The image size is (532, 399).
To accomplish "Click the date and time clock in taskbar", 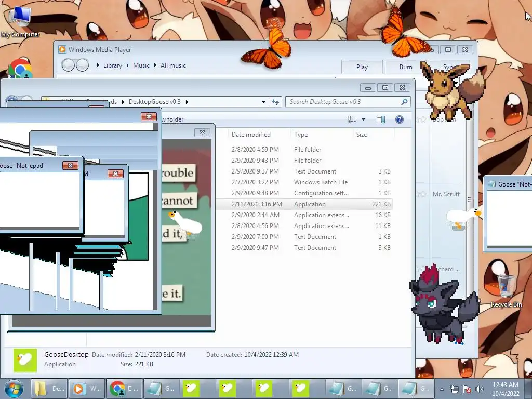I will pyautogui.click(x=506, y=389).
